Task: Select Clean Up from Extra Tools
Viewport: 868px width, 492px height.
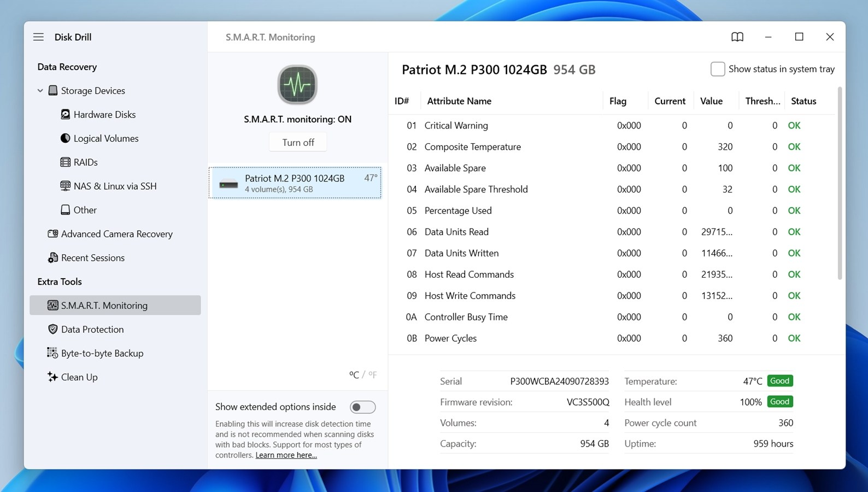Action: (79, 377)
